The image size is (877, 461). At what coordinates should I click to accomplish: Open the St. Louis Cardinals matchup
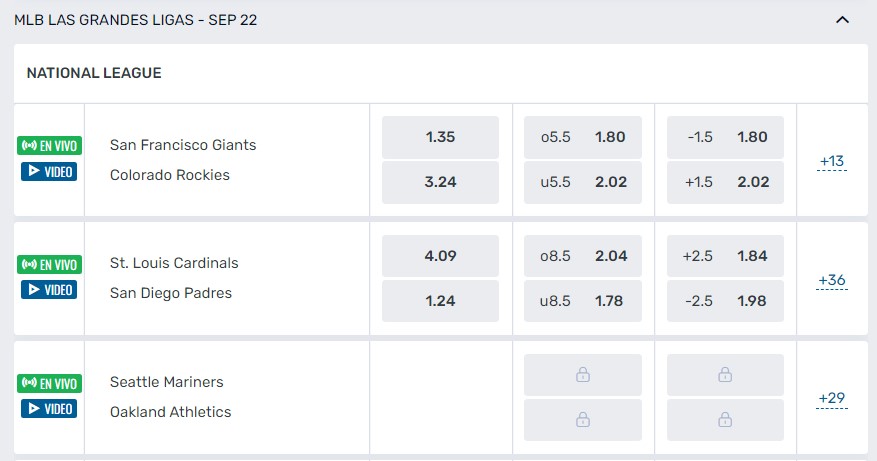[x=174, y=263]
